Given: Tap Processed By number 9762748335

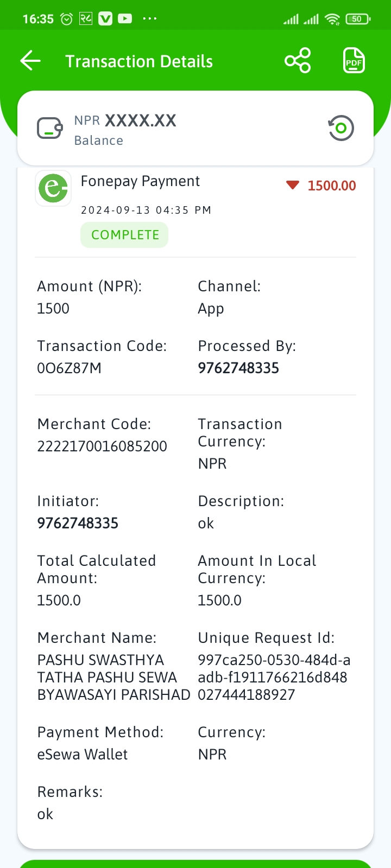Looking at the screenshot, I should click(238, 368).
